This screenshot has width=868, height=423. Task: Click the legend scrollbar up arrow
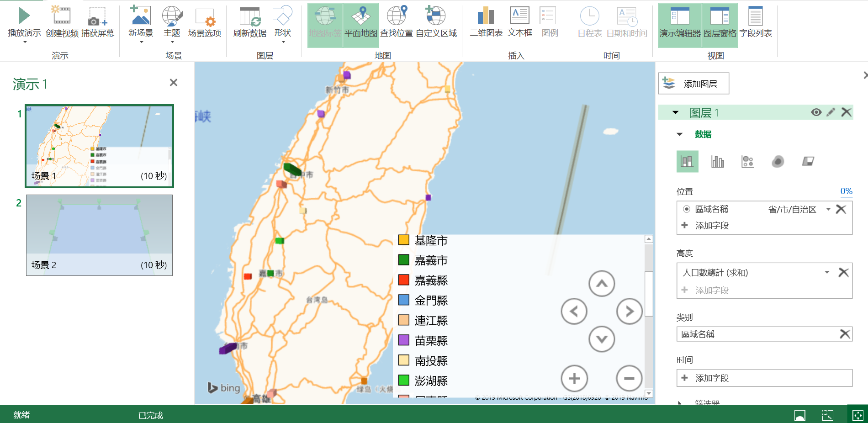click(x=649, y=239)
